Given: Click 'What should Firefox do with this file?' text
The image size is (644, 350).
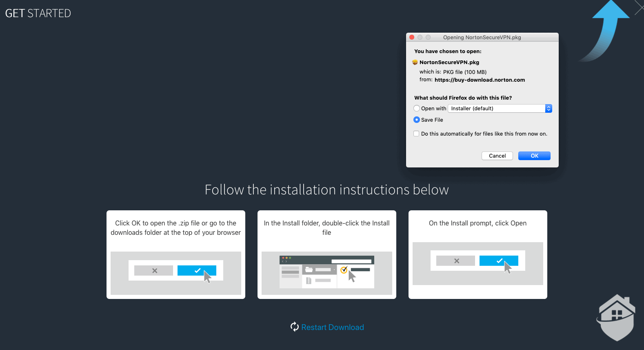Looking at the screenshot, I should point(463,98).
